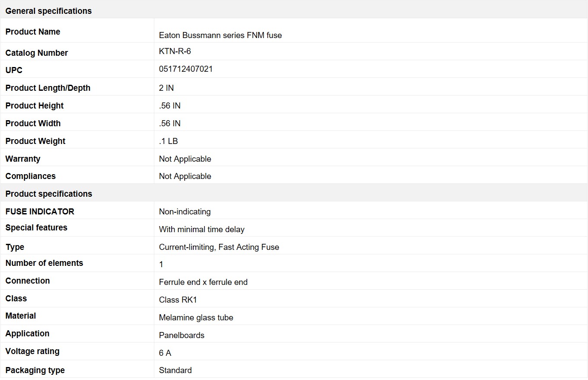
Task: Select 'Ferrule end x ferrule end' value
Action: coord(203,282)
